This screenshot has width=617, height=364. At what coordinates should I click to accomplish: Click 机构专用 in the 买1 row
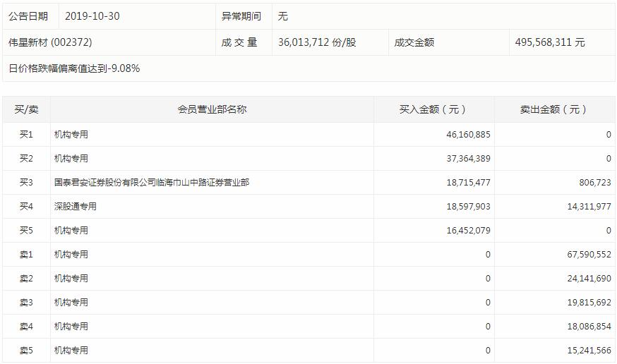[x=71, y=135]
